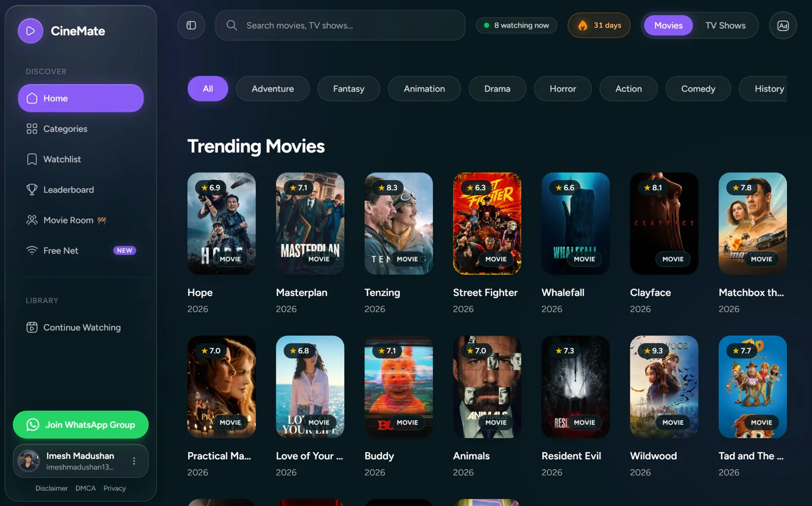812x506 pixels.
Task: Open the Tenzing movie poster
Action: point(398,224)
